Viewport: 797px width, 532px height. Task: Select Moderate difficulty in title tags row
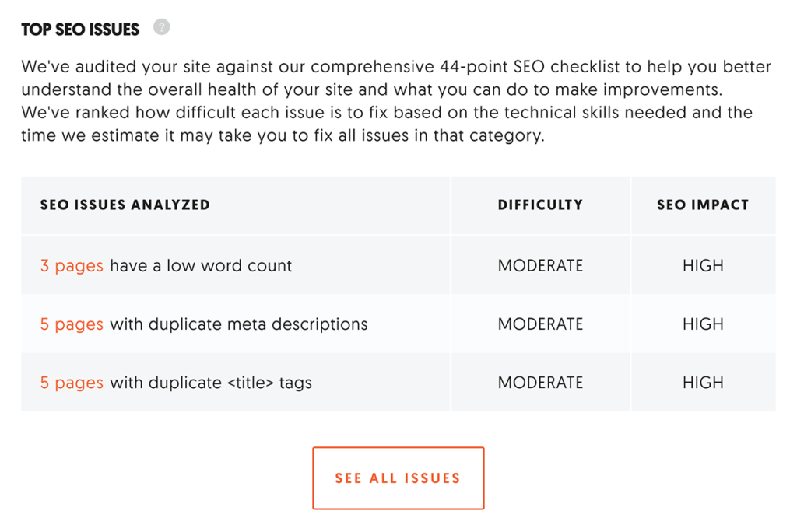click(540, 383)
